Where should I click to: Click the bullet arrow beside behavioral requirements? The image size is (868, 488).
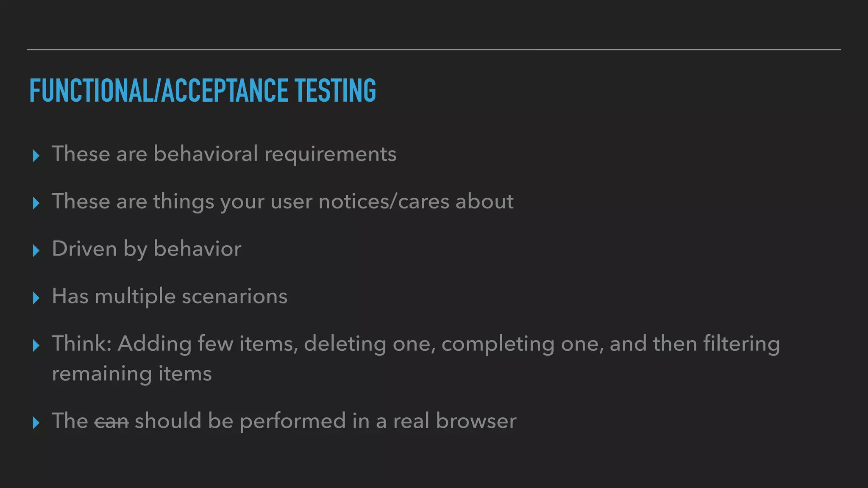(36, 156)
